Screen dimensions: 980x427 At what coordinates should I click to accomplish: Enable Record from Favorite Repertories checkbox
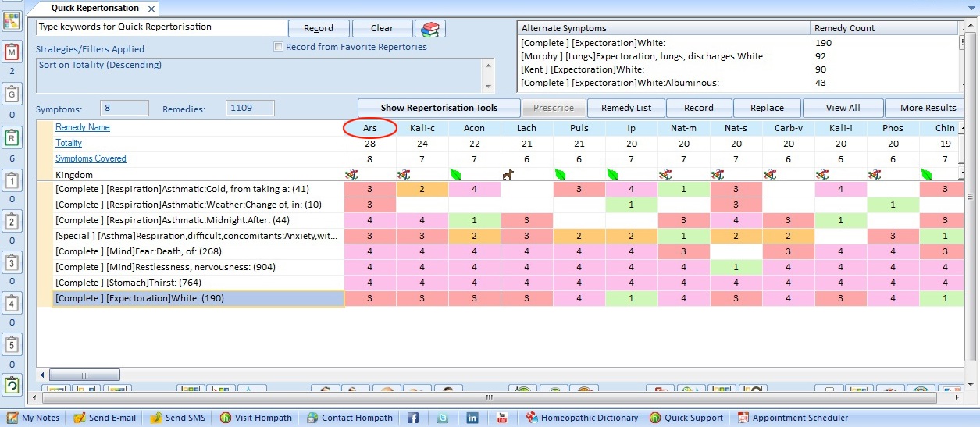click(279, 47)
